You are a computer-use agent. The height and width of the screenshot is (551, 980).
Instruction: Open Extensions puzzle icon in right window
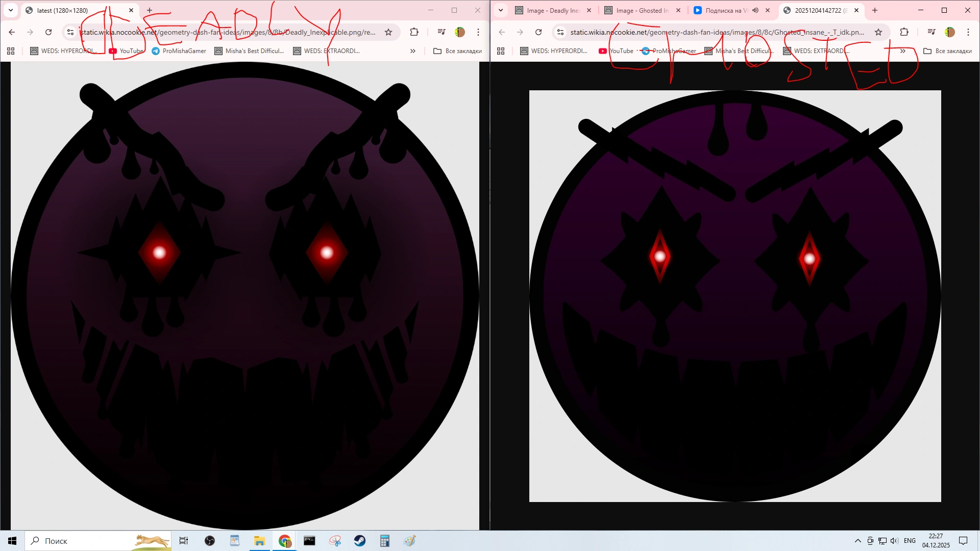(x=904, y=32)
